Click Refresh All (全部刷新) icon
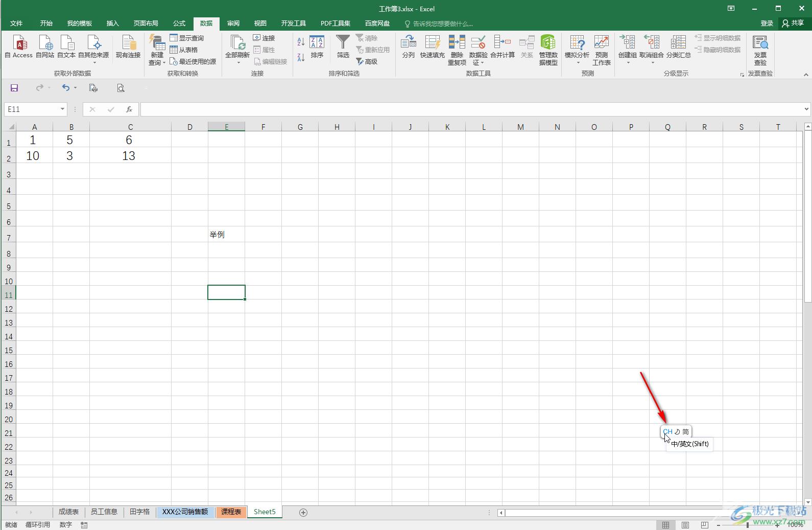812x530 pixels. [237, 43]
